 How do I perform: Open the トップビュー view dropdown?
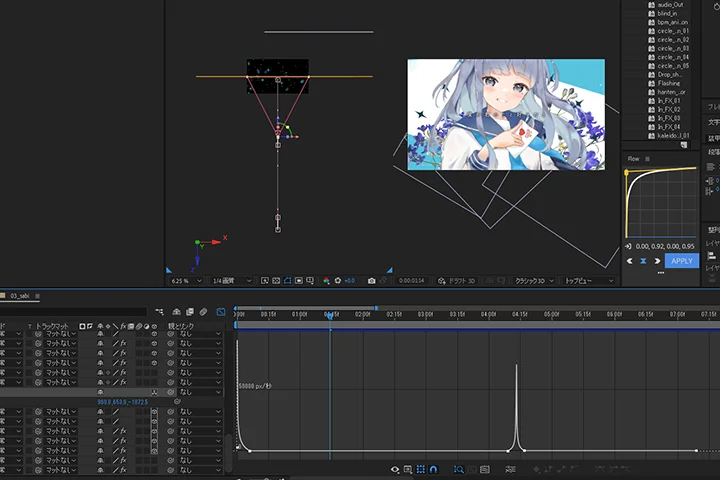tap(589, 281)
